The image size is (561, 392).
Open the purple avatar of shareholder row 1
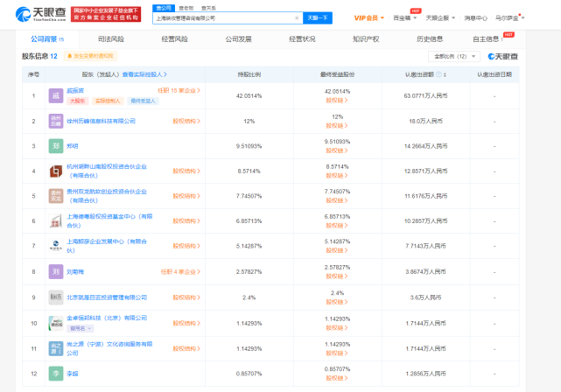[x=56, y=95]
